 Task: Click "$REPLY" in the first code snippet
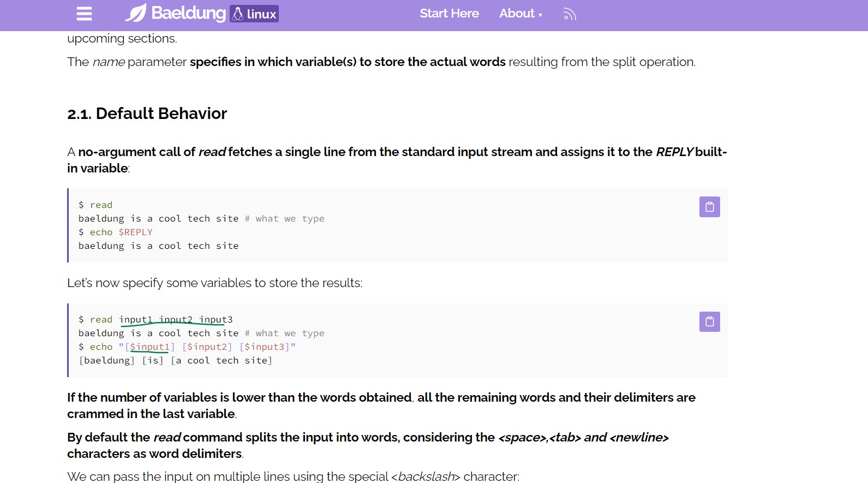point(135,232)
